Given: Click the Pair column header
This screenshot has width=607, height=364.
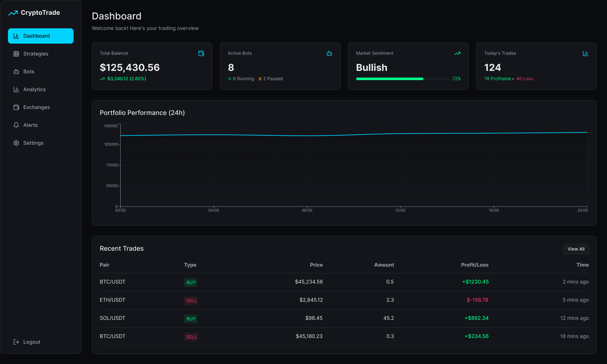Looking at the screenshot, I should click(x=104, y=265).
